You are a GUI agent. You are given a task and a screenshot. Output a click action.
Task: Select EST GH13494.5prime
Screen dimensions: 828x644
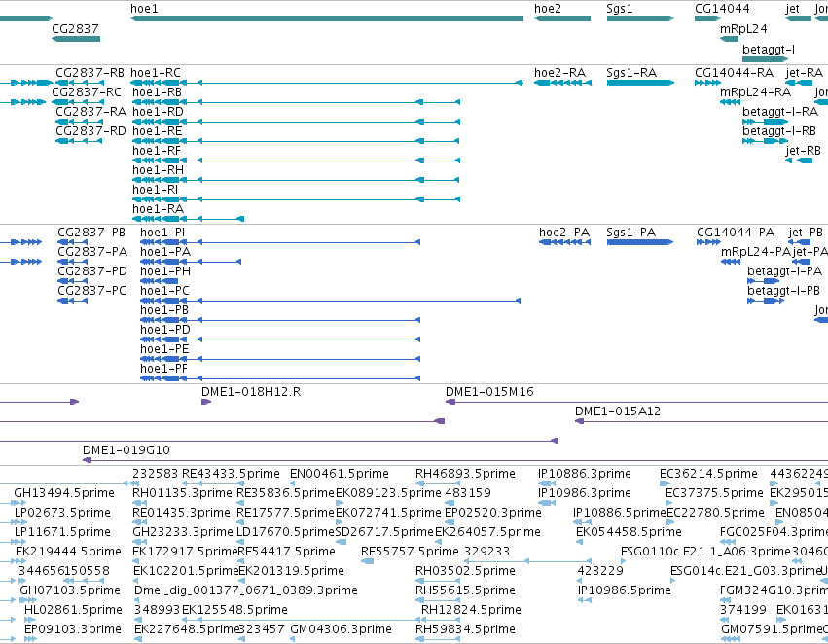pyautogui.click(x=64, y=493)
